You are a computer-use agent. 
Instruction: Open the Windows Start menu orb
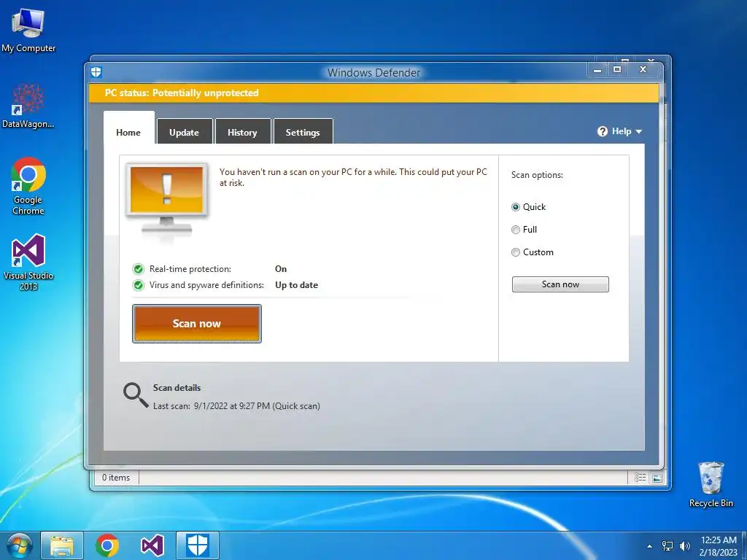tap(19, 545)
